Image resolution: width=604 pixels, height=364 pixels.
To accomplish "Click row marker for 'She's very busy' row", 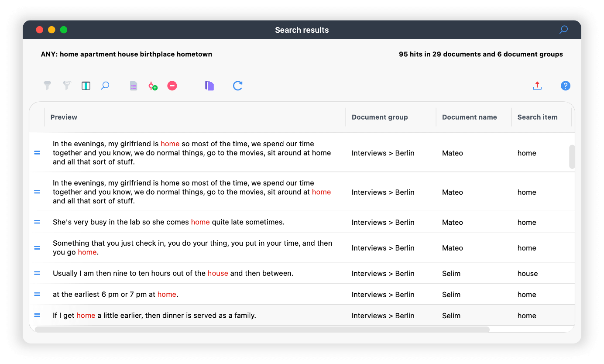I will point(37,222).
